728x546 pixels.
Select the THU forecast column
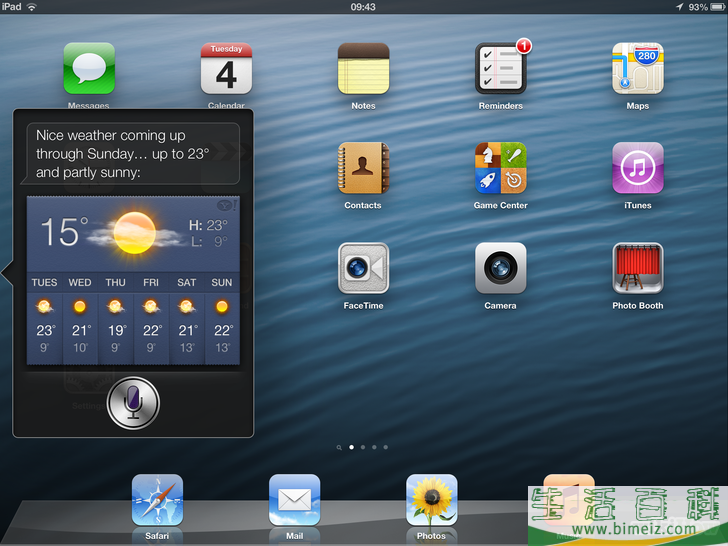pos(116,318)
